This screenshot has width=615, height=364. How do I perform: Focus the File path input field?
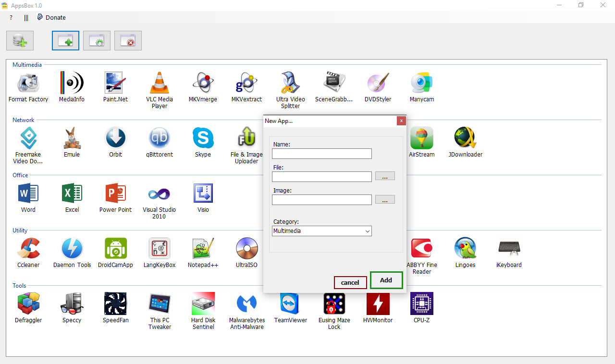click(321, 177)
